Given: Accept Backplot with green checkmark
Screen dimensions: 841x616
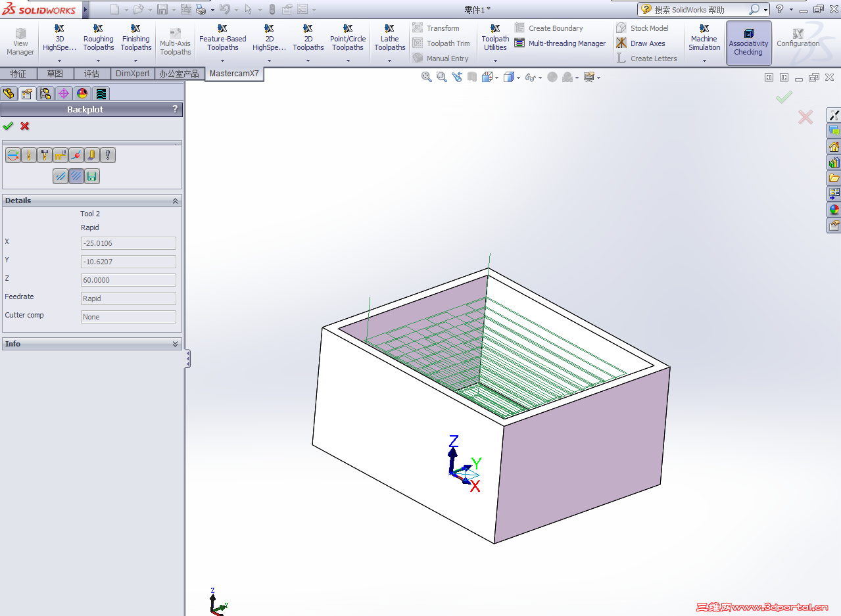Looking at the screenshot, I should (x=8, y=126).
